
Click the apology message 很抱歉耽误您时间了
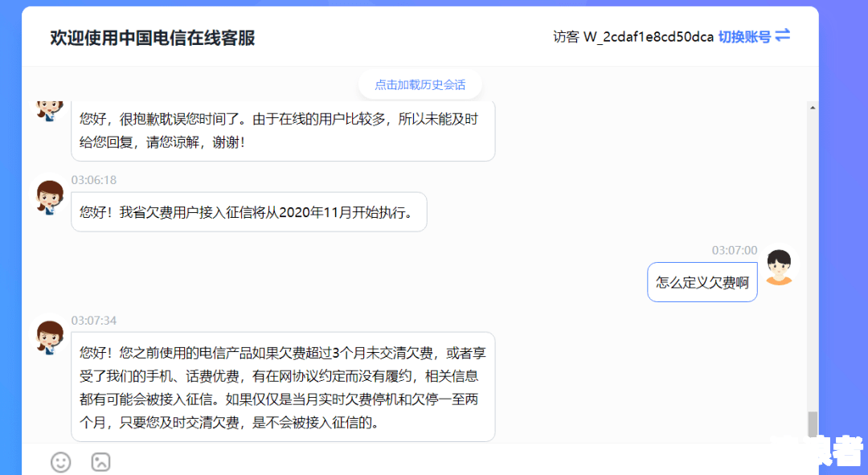coord(283,131)
